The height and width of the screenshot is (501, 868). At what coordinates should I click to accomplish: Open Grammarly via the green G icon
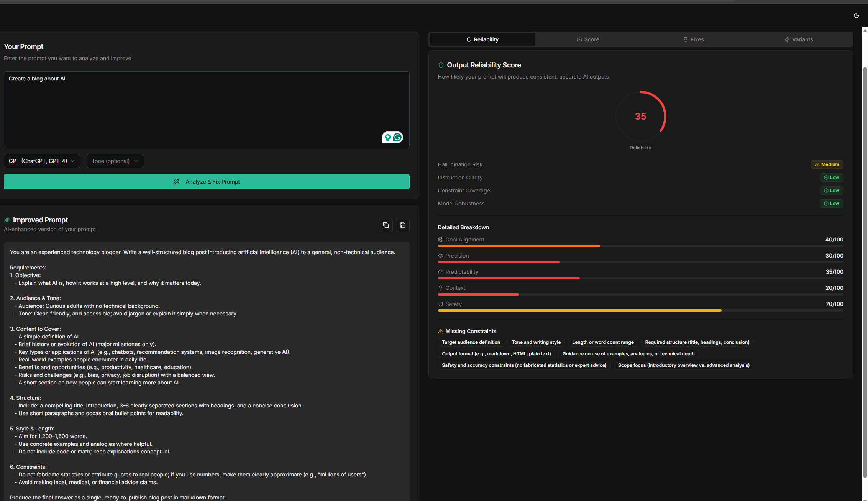click(x=397, y=137)
